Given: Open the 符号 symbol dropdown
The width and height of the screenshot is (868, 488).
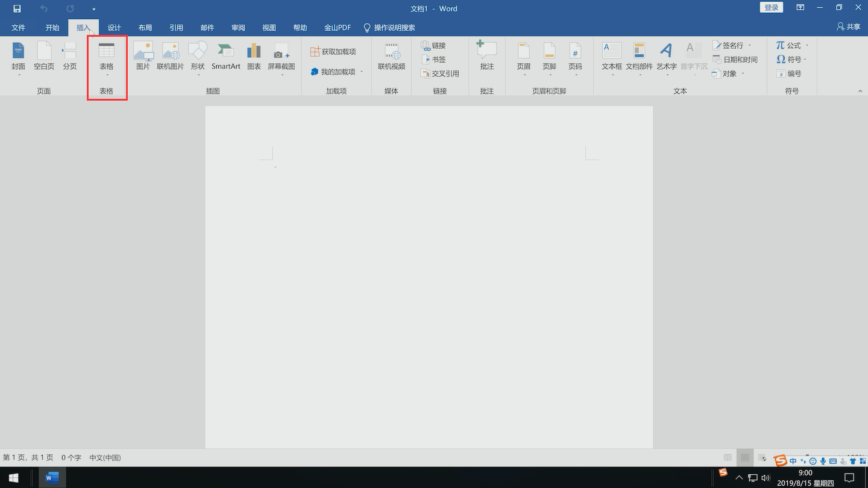Looking at the screenshot, I should pyautogui.click(x=791, y=60).
